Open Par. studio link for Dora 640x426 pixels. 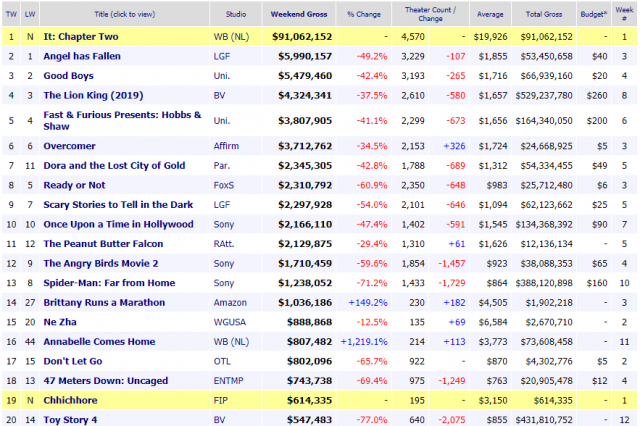[222, 166]
